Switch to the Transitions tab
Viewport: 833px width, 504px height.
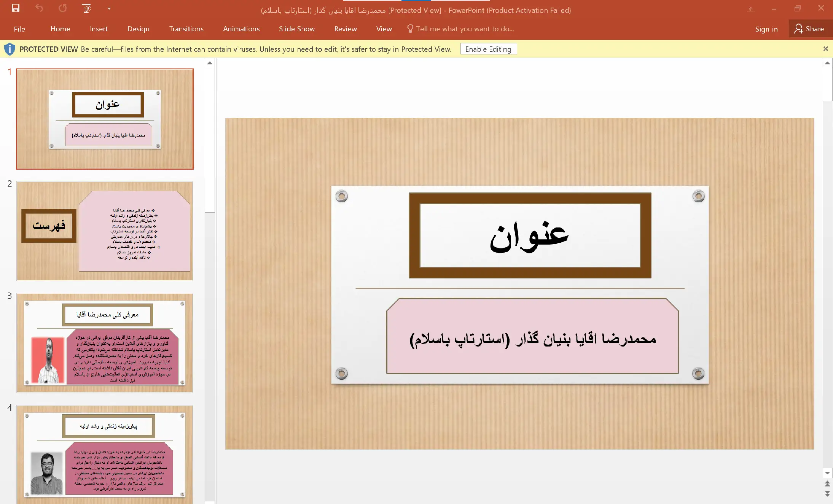click(186, 29)
